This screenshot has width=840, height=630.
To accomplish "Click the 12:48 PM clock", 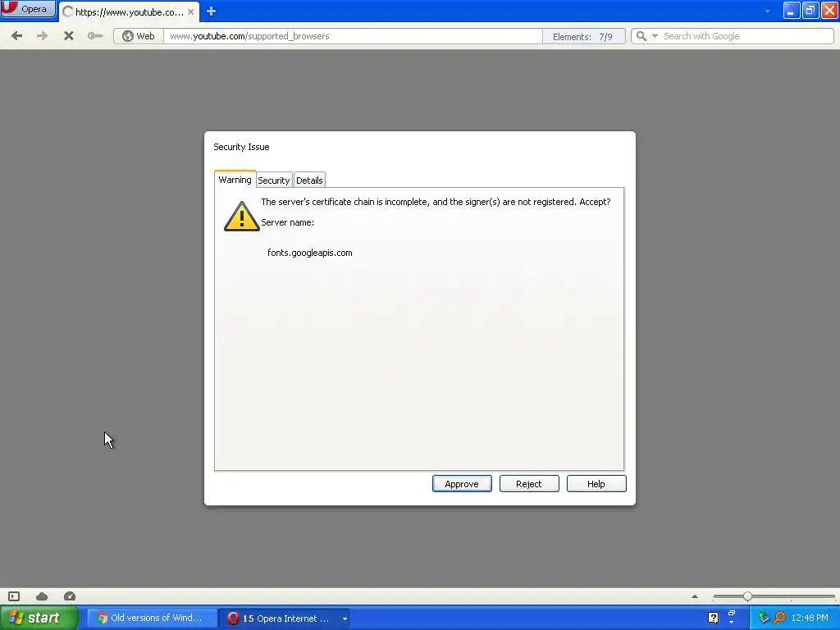I will click(x=810, y=618).
